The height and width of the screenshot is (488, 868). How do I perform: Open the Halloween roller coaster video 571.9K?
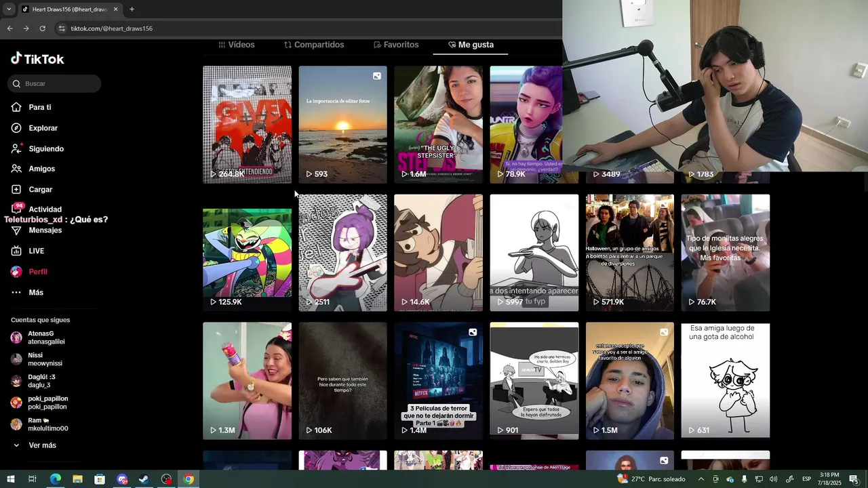pos(630,253)
